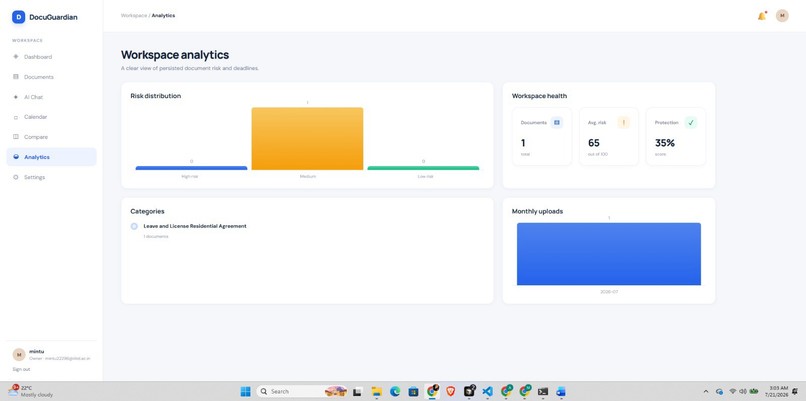Open the Compare page

(51, 137)
